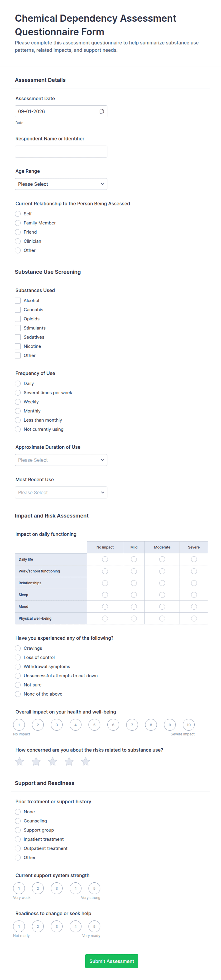Set readiness to change to 1
This screenshot has width=221, height=980.
[x=19, y=926]
